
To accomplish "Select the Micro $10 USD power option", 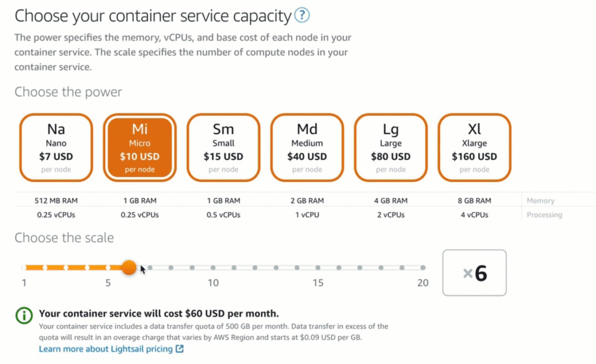I will [139, 147].
